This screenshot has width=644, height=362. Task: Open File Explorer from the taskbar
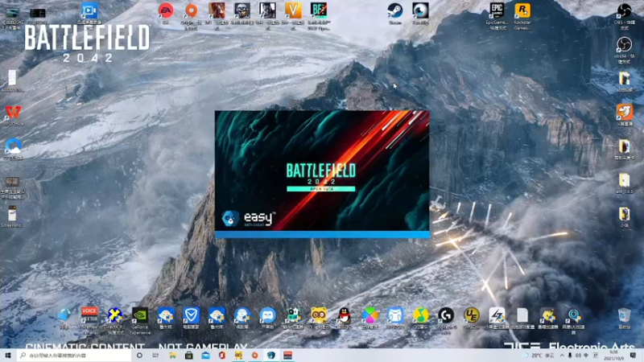pyautogui.click(x=172, y=355)
